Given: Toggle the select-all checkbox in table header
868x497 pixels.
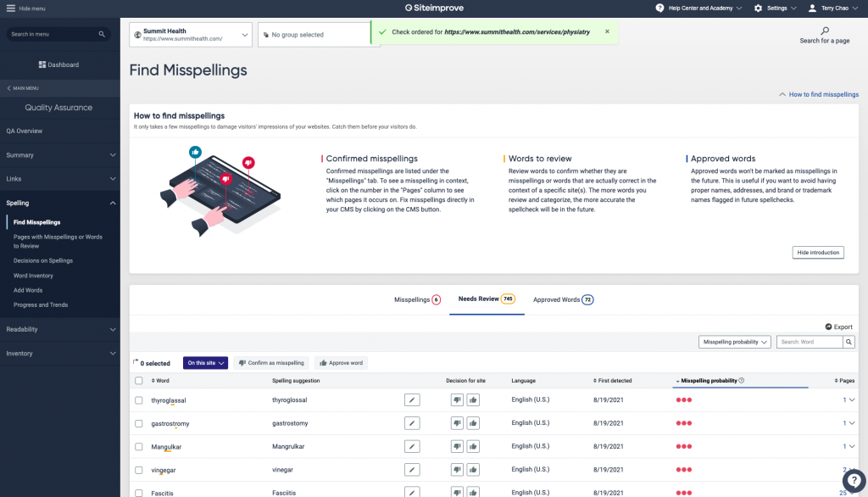Looking at the screenshot, I should pos(139,381).
